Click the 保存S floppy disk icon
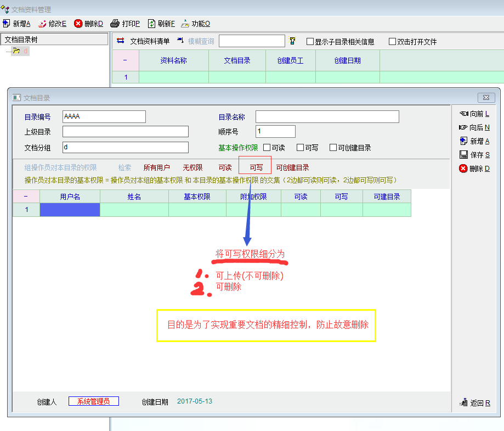Screen dimensions: 504x431 pyautogui.click(x=463, y=155)
